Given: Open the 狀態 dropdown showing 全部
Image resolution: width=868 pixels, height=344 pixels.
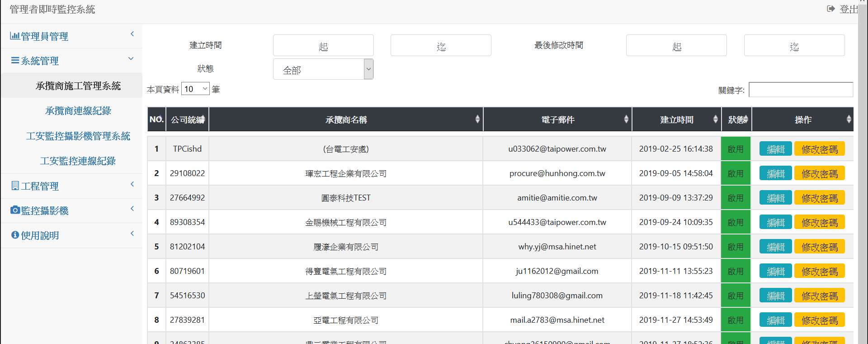Looking at the screenshot, I should 323,69.
